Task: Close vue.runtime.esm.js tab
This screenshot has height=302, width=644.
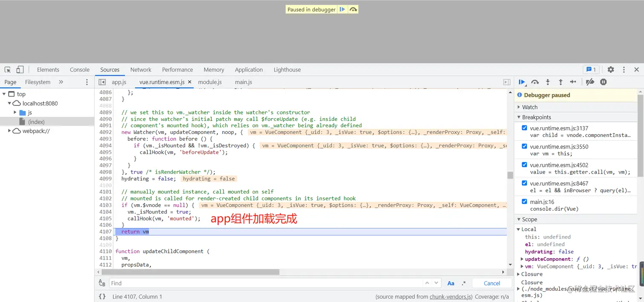Action: [x=190, y=82]
